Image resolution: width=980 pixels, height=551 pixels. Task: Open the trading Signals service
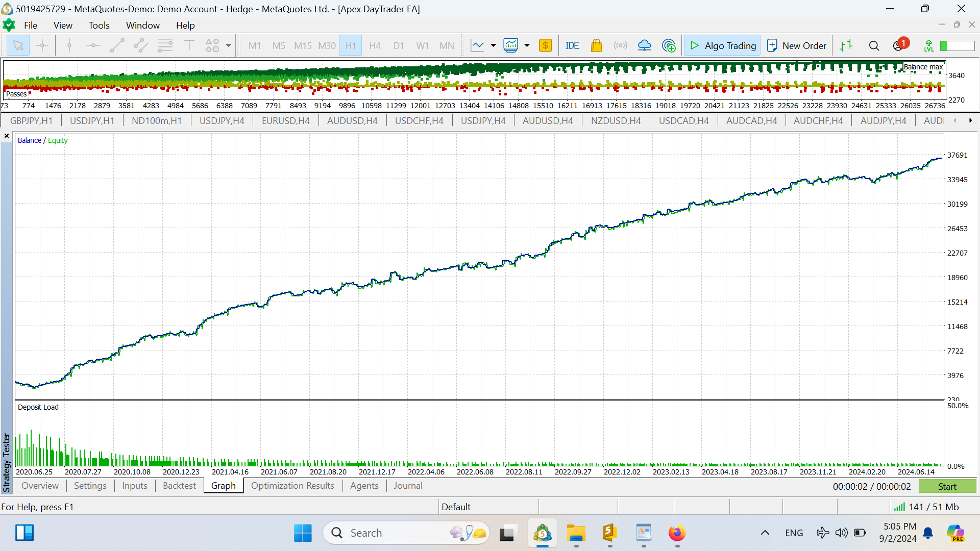coord(621,45)
